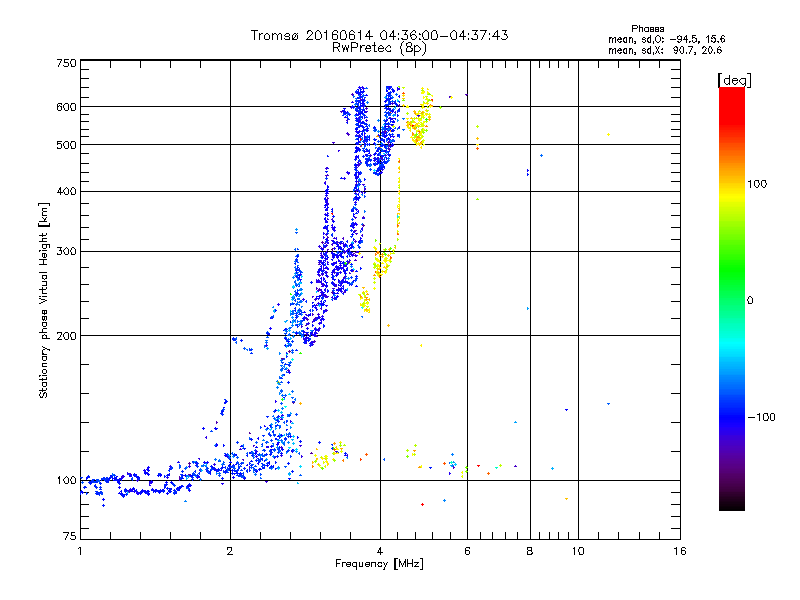Click the x-axis tick label '6'
Image resolution: width=800 pixels, height=600 pixels.
[467, 551]
